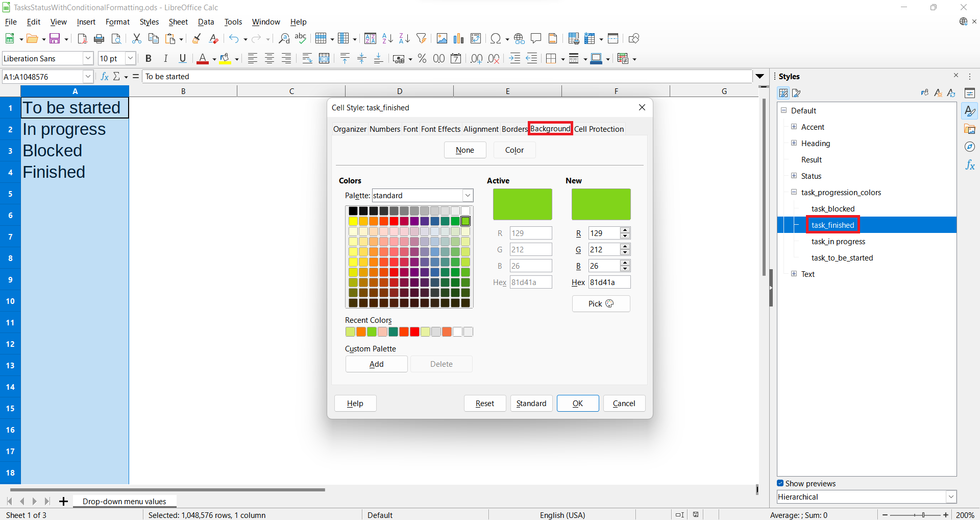Enable Fill Format Mode in Styles panel
The width and height of the screenshot is (980, 520).
925,92
